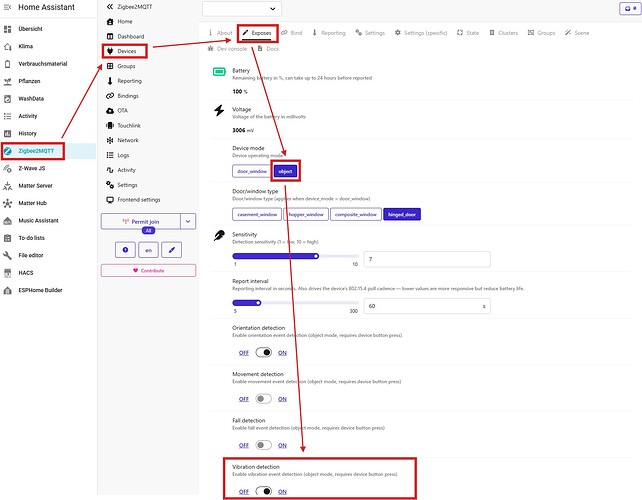The width and height of the screenshot is (642, 500).
Task: Expand the Permit join dropdown arrow
Action: point(188,221)
